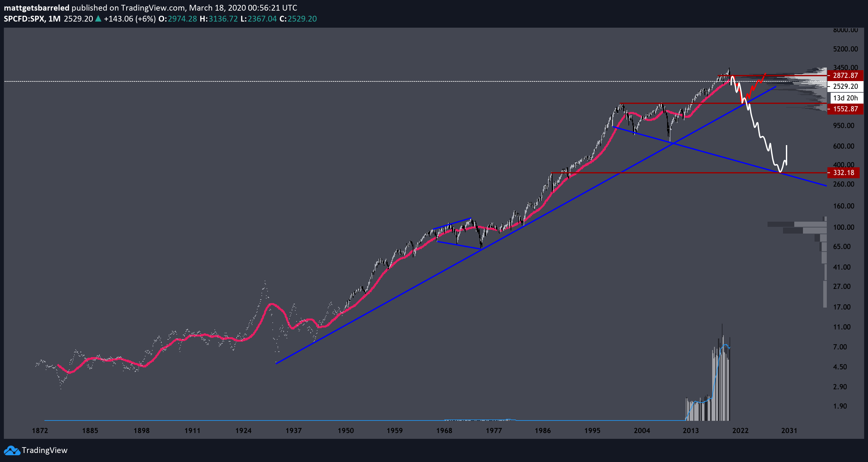This screenshot has height=462, width=868.
Task: Click the +143.06 (+6%) change text
Action: [130, 19]
